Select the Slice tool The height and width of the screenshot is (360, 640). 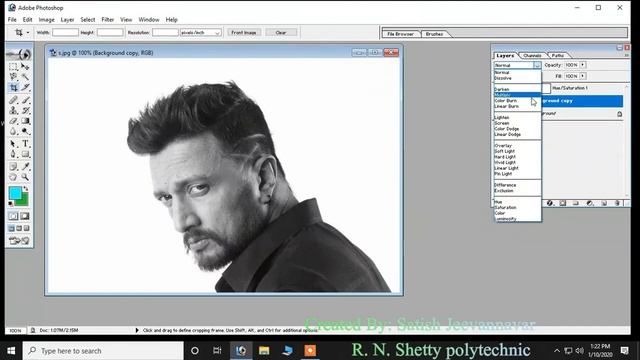coord(25,87)
